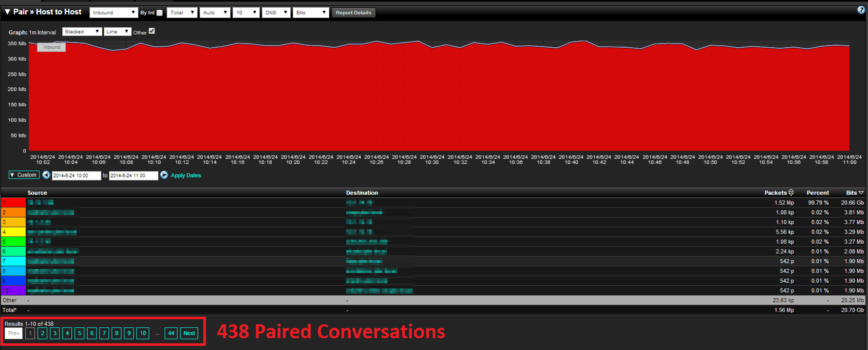The height and width of the screenshot is (350, 868).
Task: Click the Next page button
Action: [189, 333]
